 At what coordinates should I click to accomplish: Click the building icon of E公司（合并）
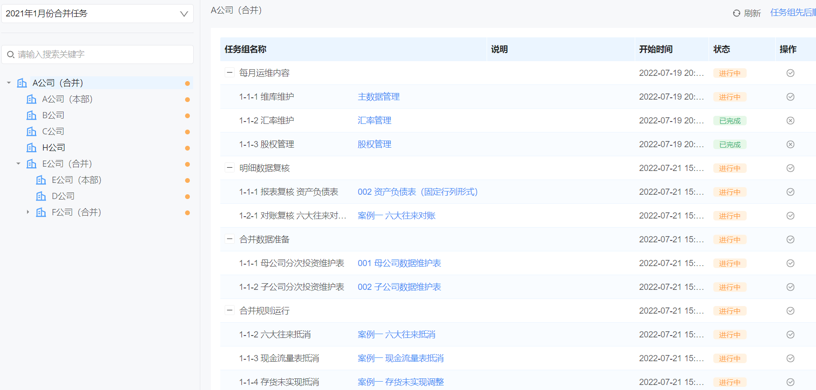point(31,164)
